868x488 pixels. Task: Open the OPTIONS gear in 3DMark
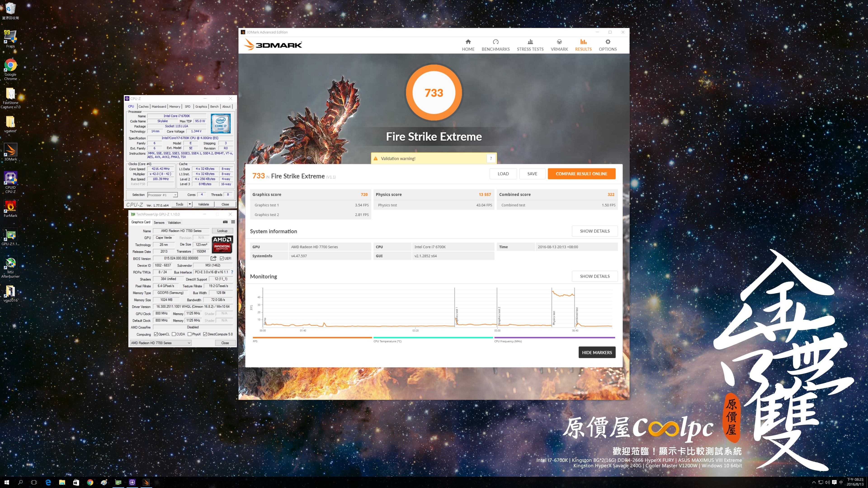point(608,45)
